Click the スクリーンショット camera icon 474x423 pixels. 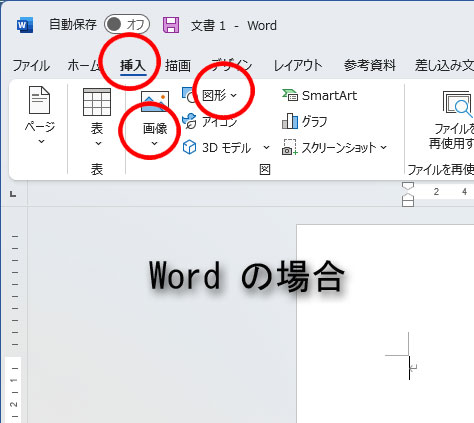(x=290, y=147)
